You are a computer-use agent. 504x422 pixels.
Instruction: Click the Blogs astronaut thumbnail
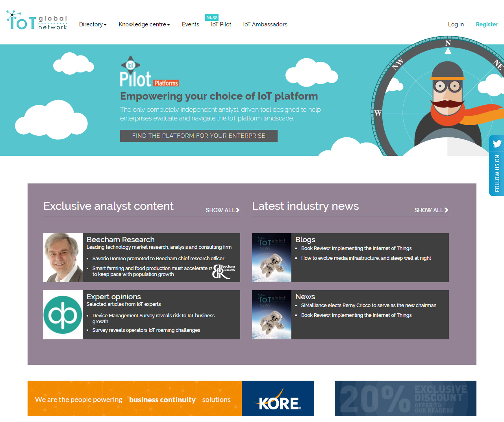point(272,257)
